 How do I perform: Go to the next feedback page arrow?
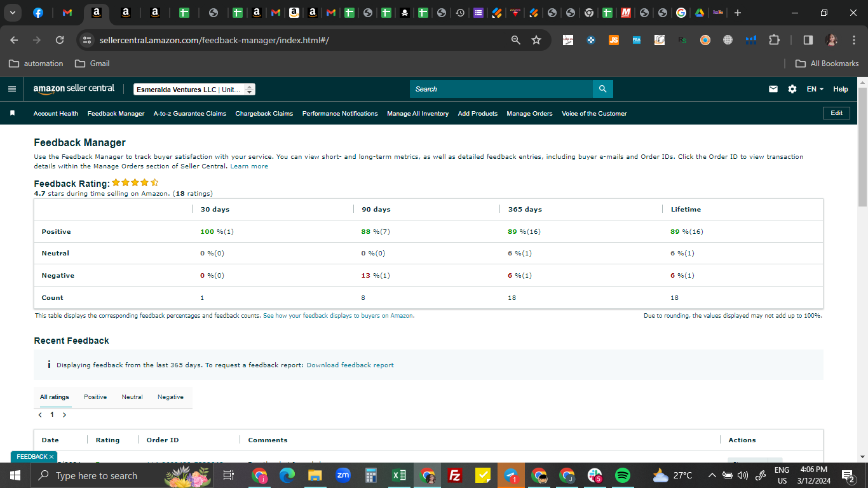click(x=64, y=414)
